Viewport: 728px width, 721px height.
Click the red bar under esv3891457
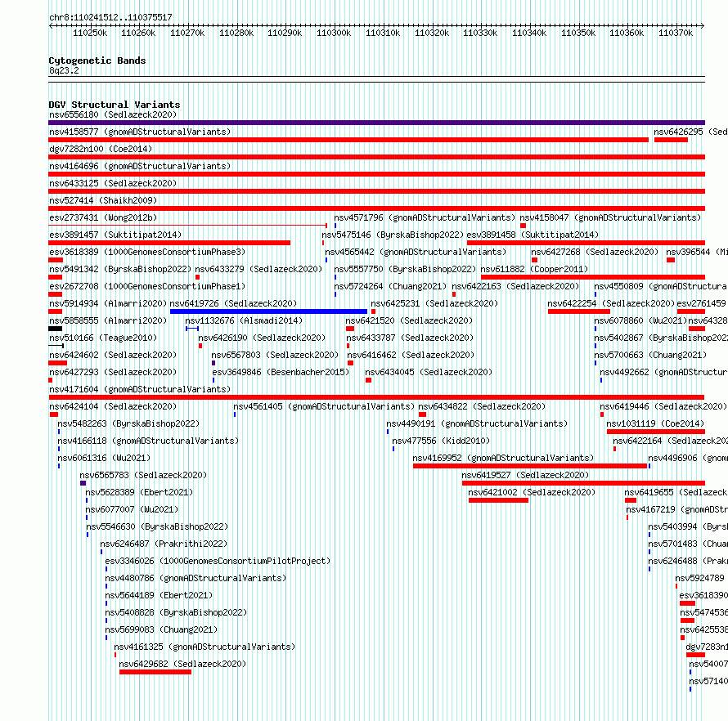tap(169, 243)
